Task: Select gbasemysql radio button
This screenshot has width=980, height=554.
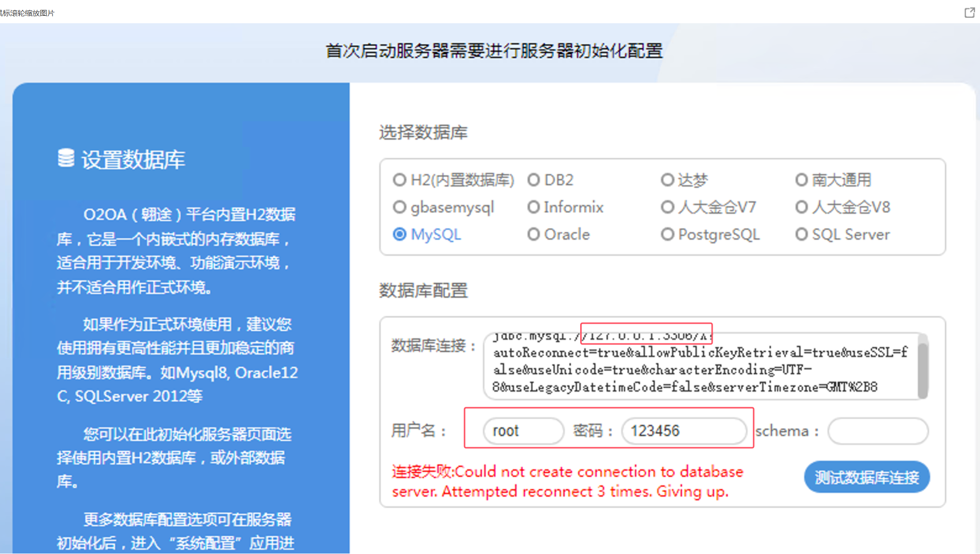Action: click(399, 207)
